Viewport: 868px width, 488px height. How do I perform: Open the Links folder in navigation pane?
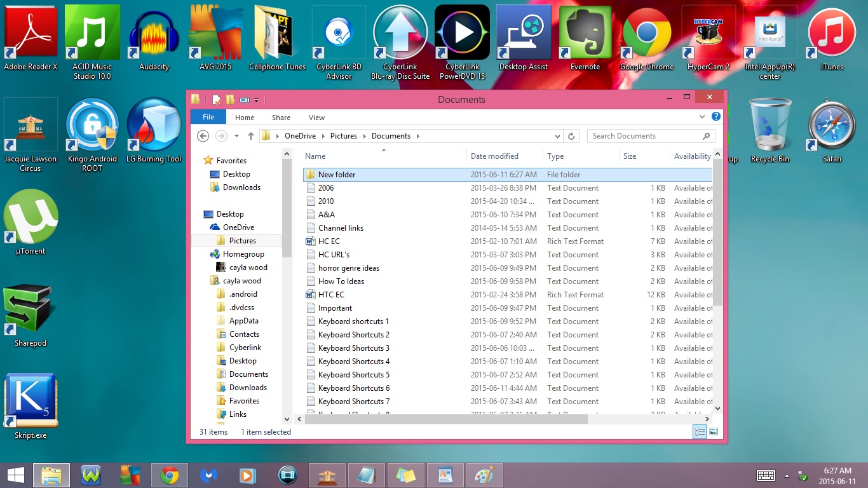pyautogui.click(x=238, y=414)
